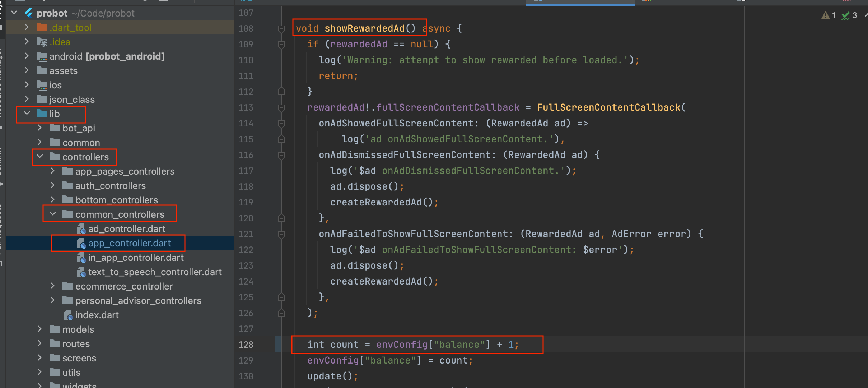Collapse the lib folder in the project tree

(x=27, y=114)
